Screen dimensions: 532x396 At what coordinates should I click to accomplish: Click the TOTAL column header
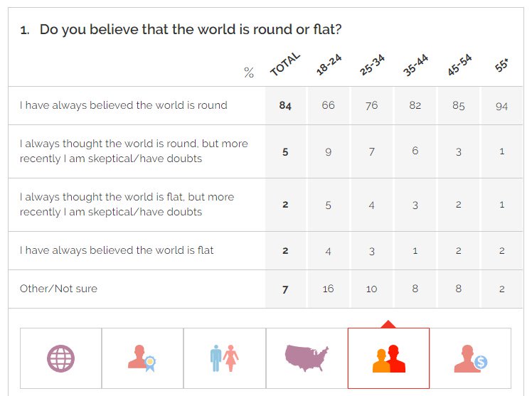[285, 65]
